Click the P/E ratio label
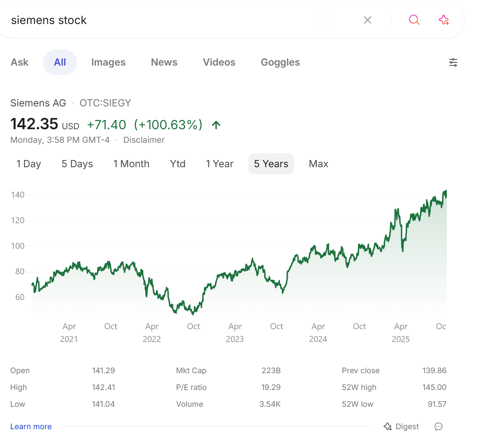478x448 pixels. point(191,387)
